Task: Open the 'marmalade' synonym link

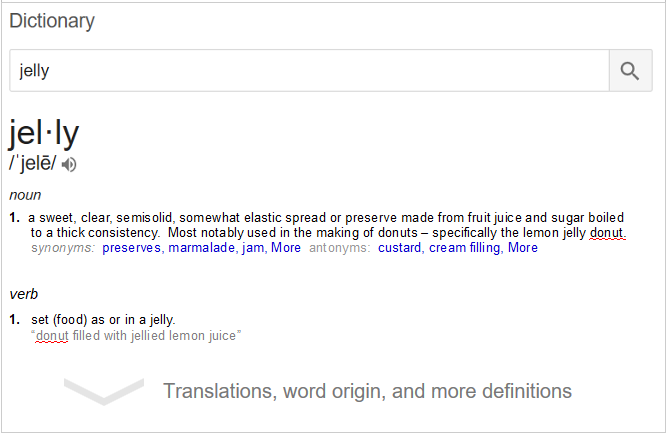Action: click(201, 248)
